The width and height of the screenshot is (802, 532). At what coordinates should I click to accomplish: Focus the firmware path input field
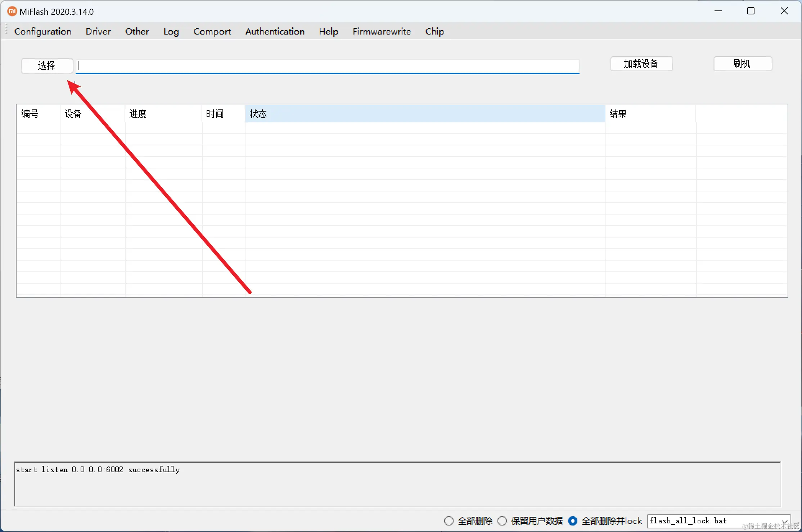click(x=327, y=66)
